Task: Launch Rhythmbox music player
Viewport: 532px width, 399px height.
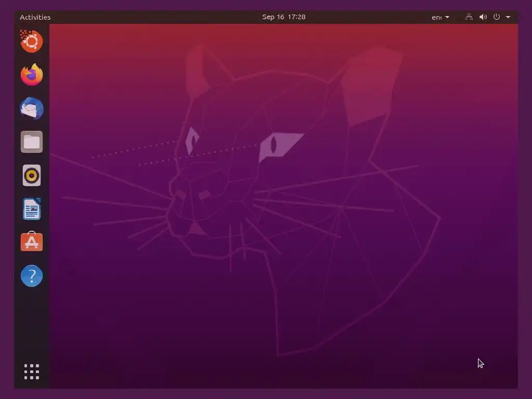Action: click(32, 176)
